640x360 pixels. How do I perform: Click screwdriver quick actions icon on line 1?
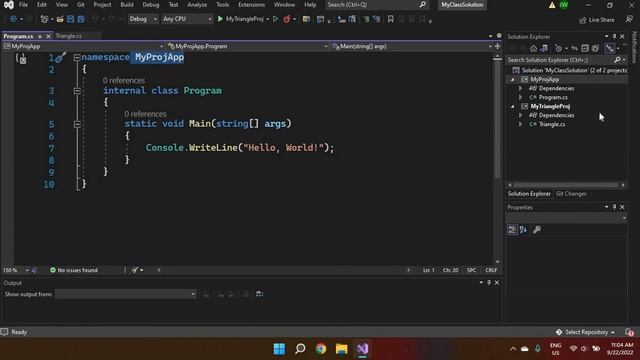[x=60, y=58]
